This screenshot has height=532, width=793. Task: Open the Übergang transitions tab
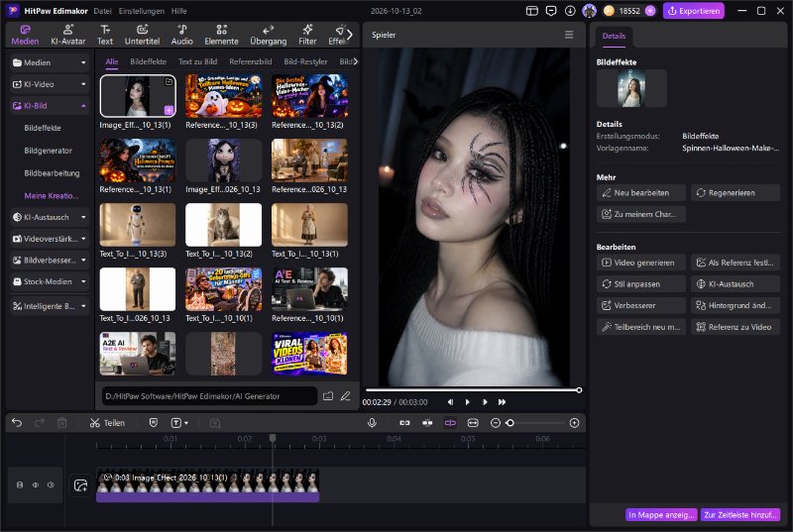(x=268, y=35)
